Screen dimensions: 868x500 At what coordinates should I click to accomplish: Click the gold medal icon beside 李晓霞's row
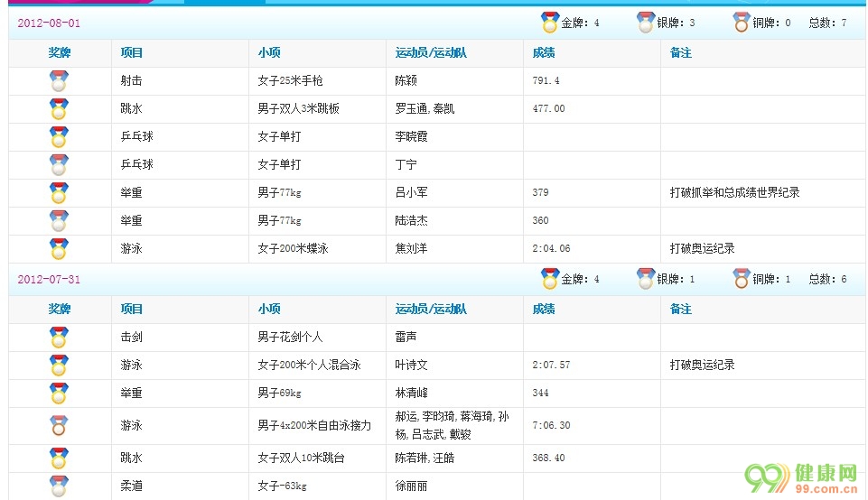click(x=59, y=137)
